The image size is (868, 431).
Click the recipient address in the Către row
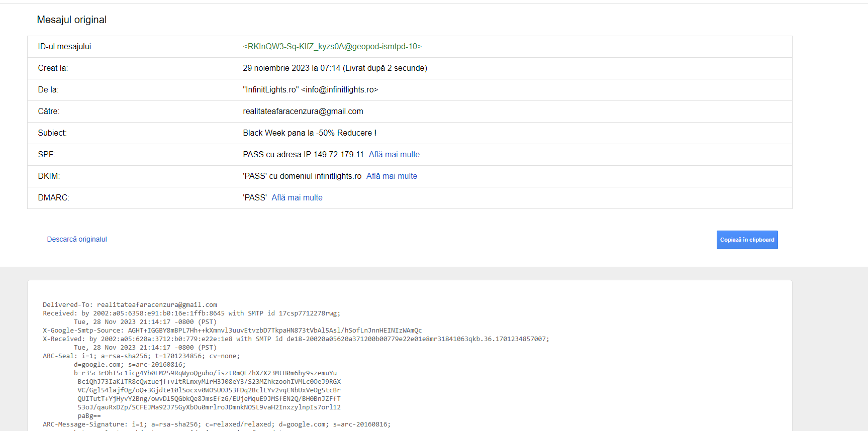[x=303, y=112]
